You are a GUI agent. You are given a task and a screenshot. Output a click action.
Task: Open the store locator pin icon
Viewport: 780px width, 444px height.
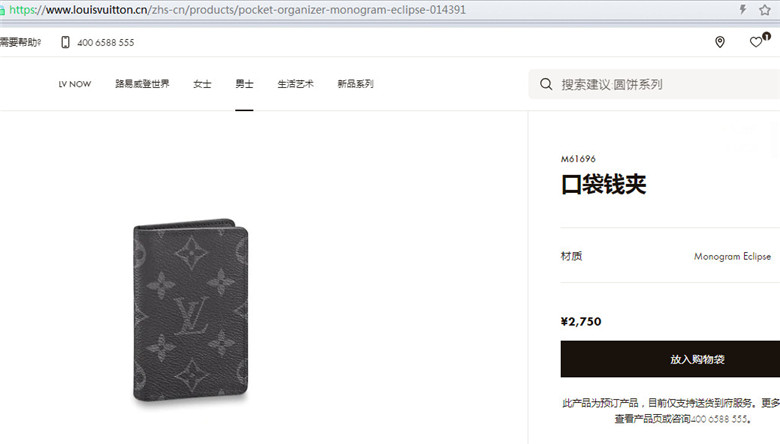pyautogui.click(x=719, y=42)
